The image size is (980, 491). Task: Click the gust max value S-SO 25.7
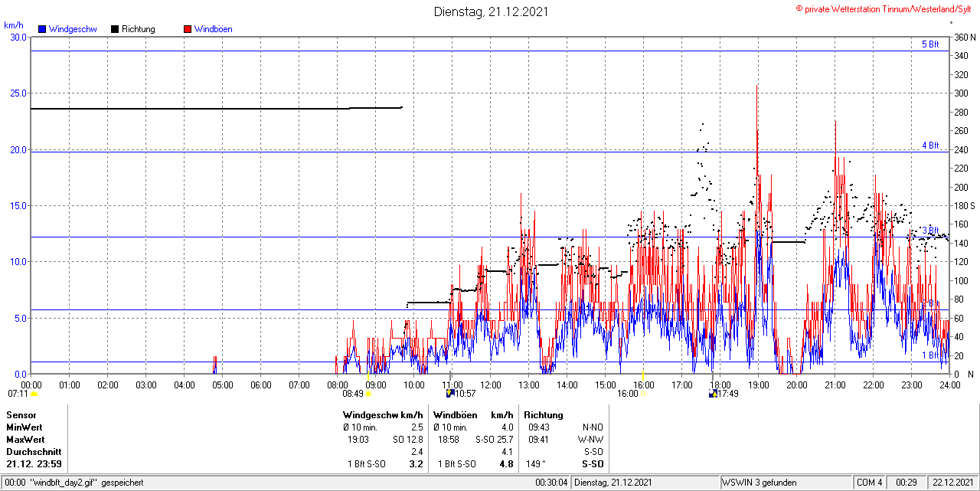click(x=495, y=440)
